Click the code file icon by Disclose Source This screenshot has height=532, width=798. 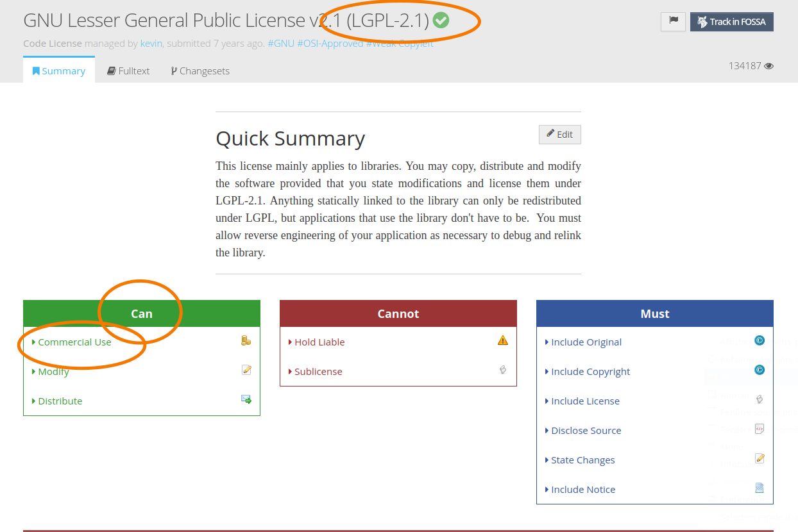click(x=760, y=429)
